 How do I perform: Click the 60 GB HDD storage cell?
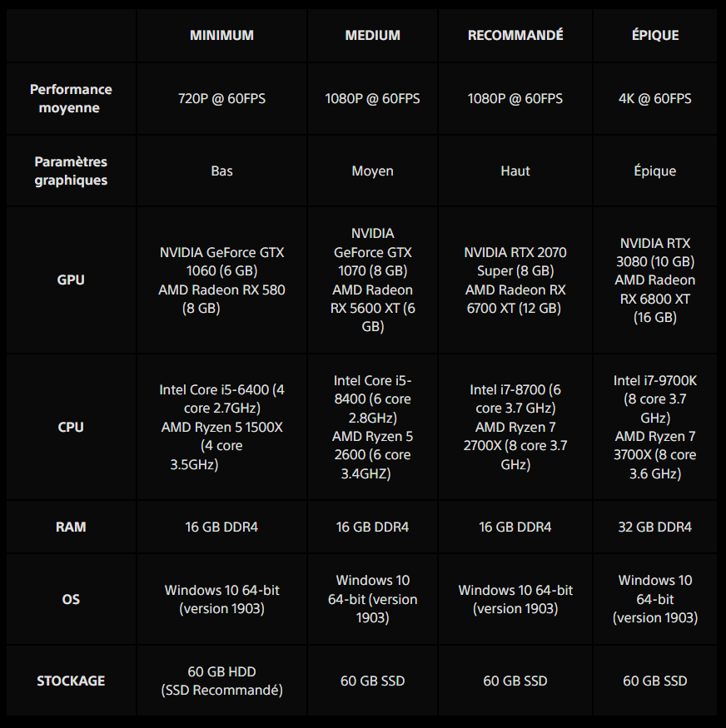221,681
